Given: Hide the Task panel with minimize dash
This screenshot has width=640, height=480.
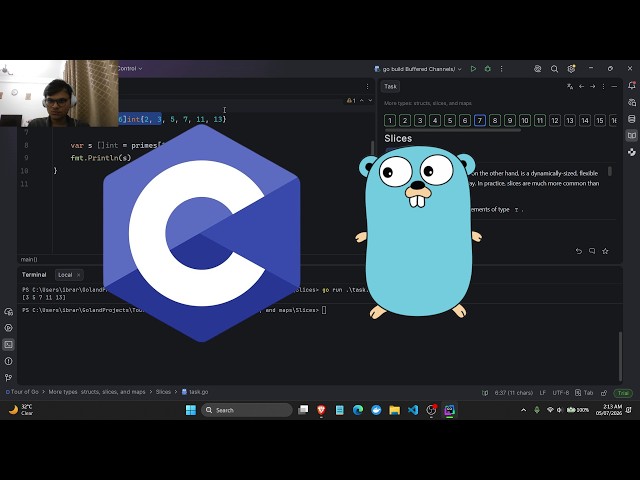Looking at the screenshot, I should [614, 86].
